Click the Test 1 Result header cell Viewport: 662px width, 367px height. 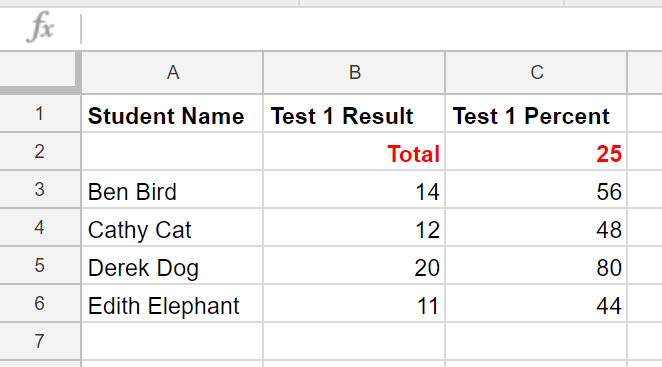point(354,114)
